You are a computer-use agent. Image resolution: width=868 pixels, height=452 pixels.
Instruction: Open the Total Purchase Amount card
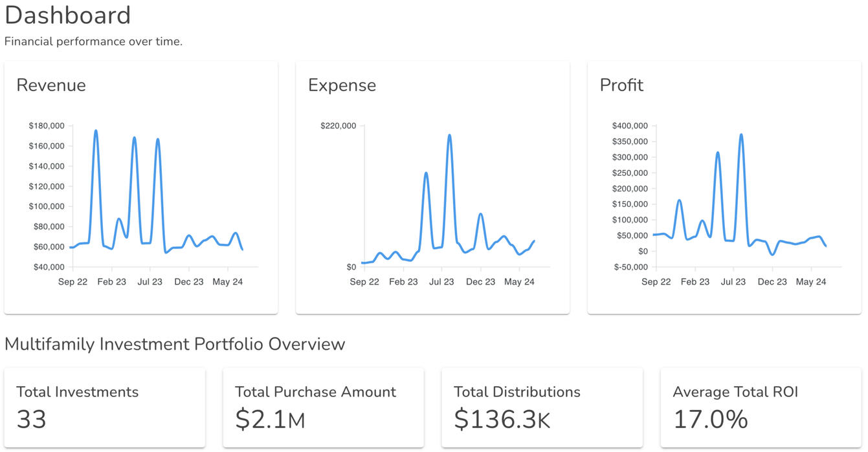(324, 407)
